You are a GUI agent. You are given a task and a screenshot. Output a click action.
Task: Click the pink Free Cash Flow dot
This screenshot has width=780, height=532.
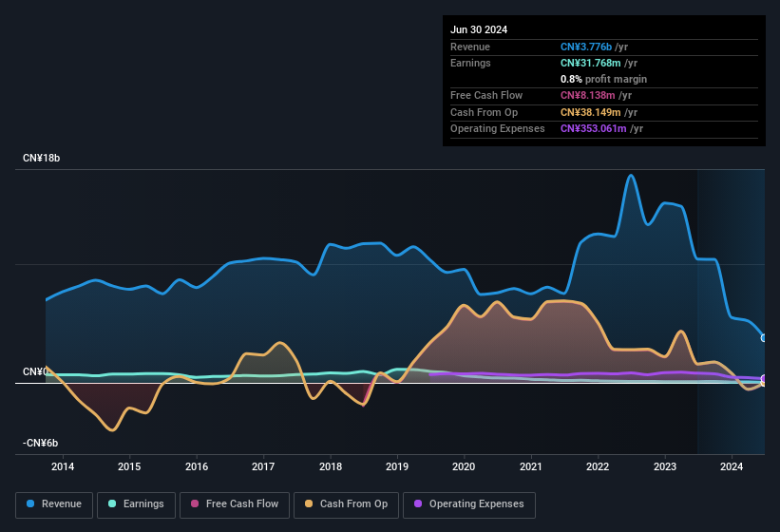[x=195, y=504]
